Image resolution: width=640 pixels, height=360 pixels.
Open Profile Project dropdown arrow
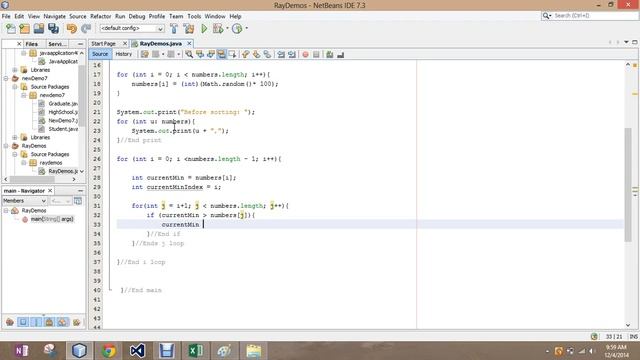[247, 28]
